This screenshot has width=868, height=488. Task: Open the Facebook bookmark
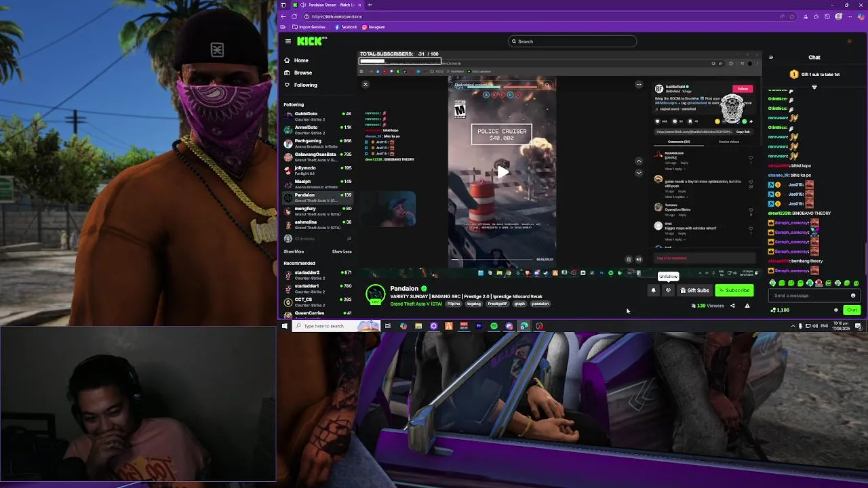pos(346,27)
